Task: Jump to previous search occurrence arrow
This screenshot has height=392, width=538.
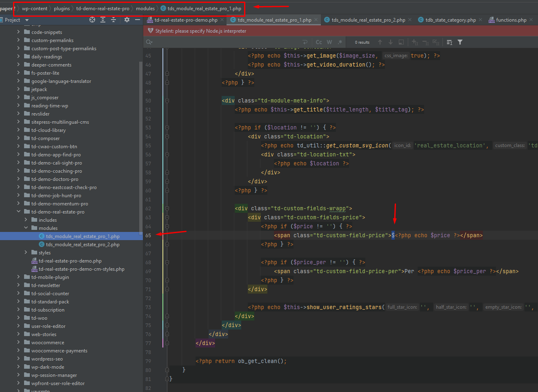Action: 380,42
